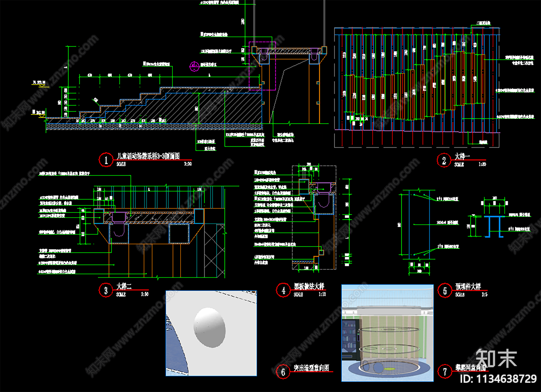Click the circled number 5 detail marker
The height and width of the screenshot is (392, 541).
pos(445,290)
